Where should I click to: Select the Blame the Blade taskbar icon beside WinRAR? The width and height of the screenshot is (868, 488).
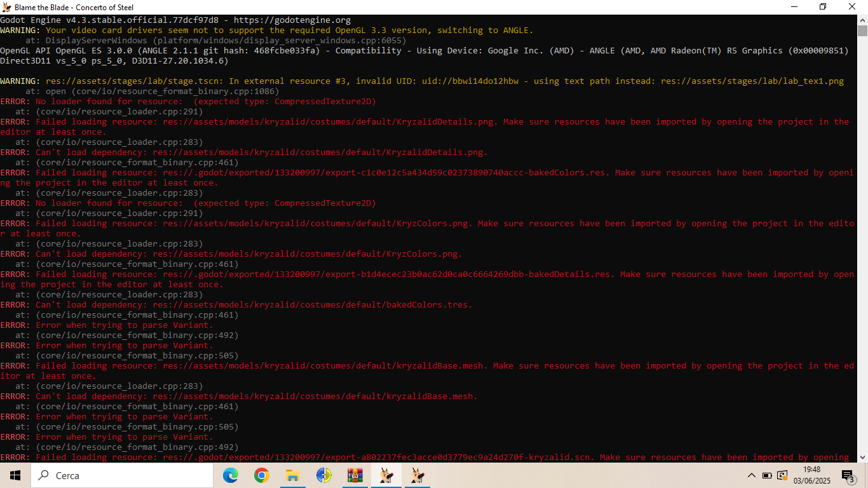[386, 475]
